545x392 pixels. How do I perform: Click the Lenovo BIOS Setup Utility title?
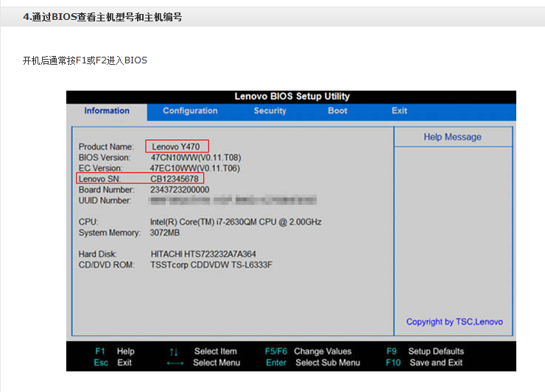tap(292, 97)
